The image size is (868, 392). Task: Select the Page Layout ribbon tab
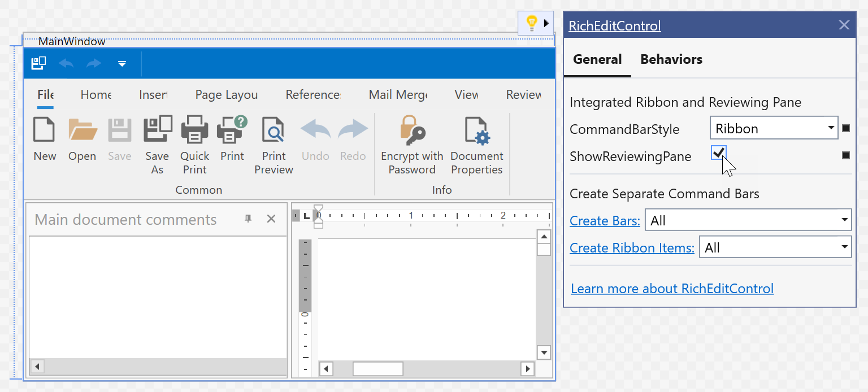click(226, 95)
